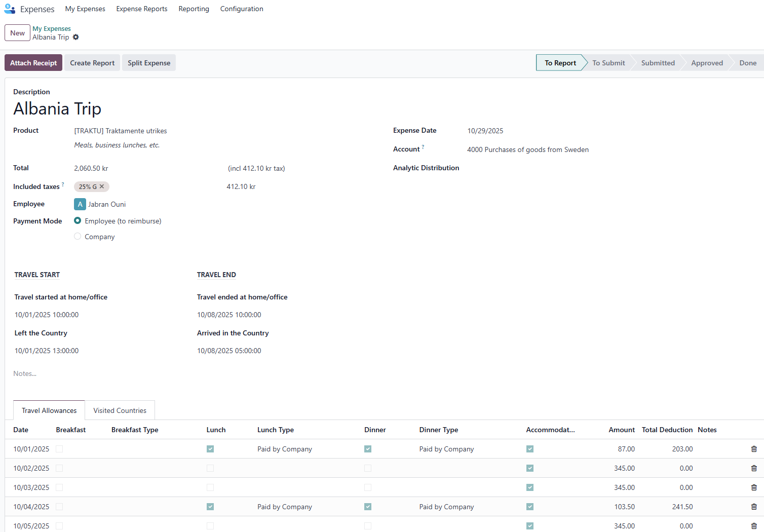The image size is (764, 532).
Task: Open the Reporting menu
Action: click(x=194, y=9)
